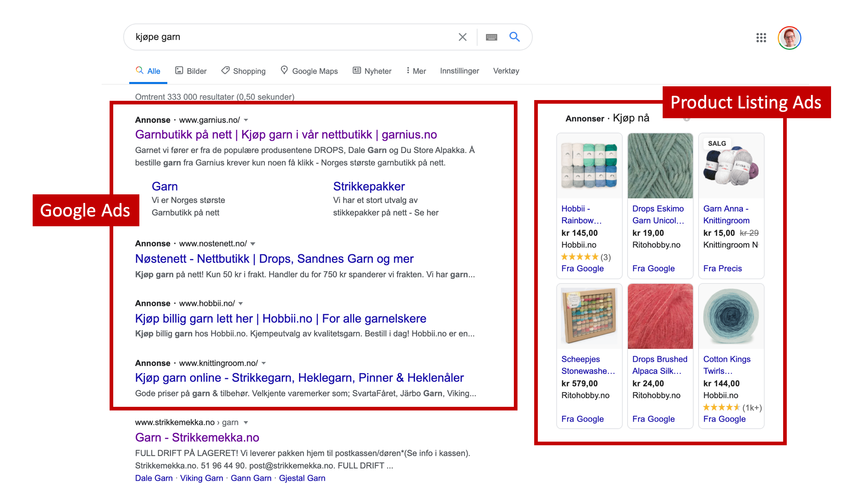Click 'Fra Google' under Cotton Kings Twirls
Image resolution: width=855 pixels, height=504 pixels.
tap(724, 419)
